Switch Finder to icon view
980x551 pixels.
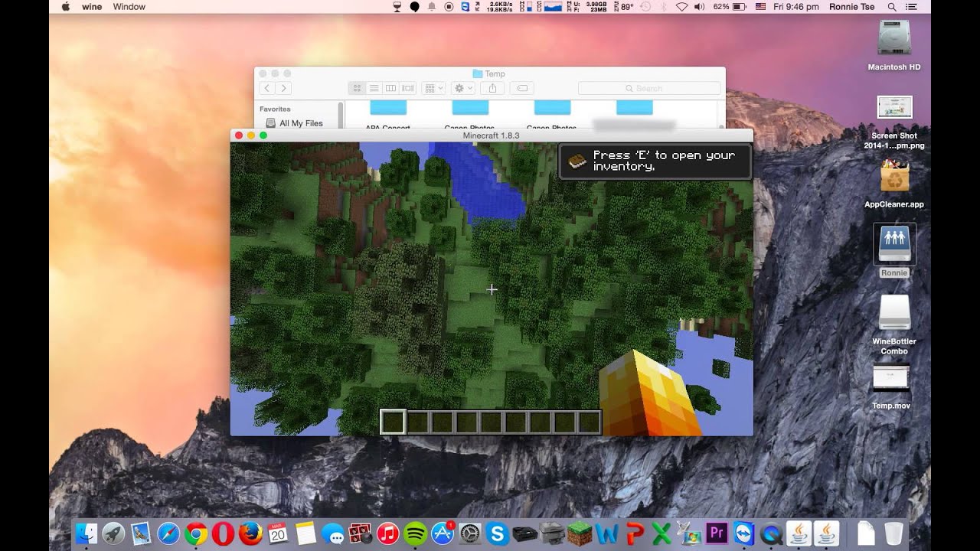coord(357,89)
